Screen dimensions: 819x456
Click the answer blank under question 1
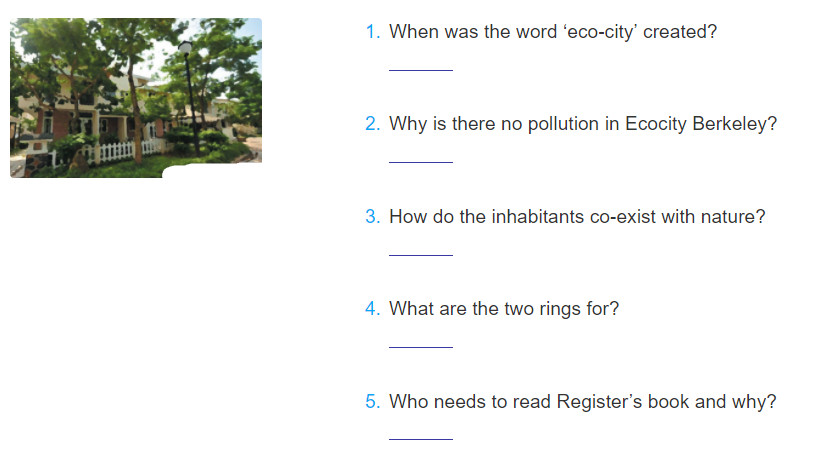click(420, 70)
